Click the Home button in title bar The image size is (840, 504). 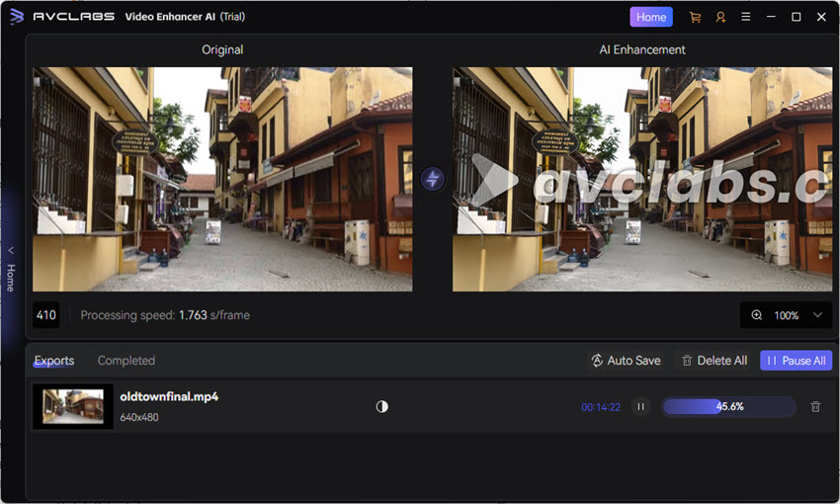(650, 17)
